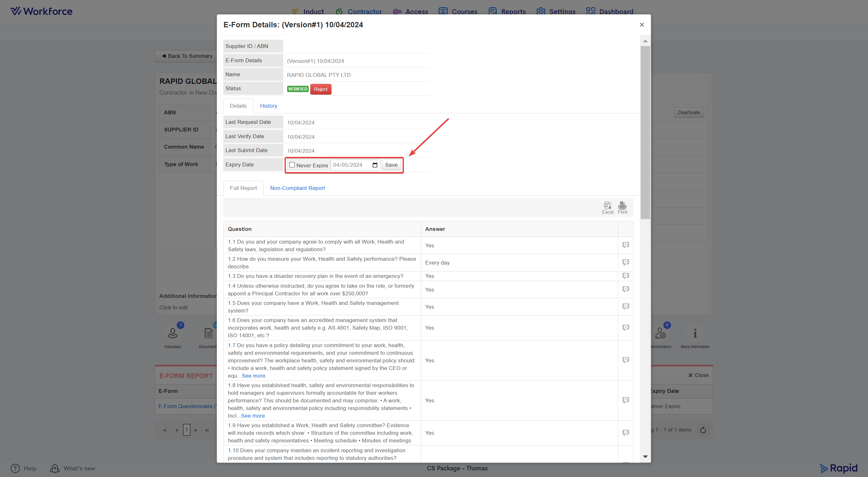Open comment bubble for question 1.4
This screenshot has height=477, width=868.
click(625, 289)
